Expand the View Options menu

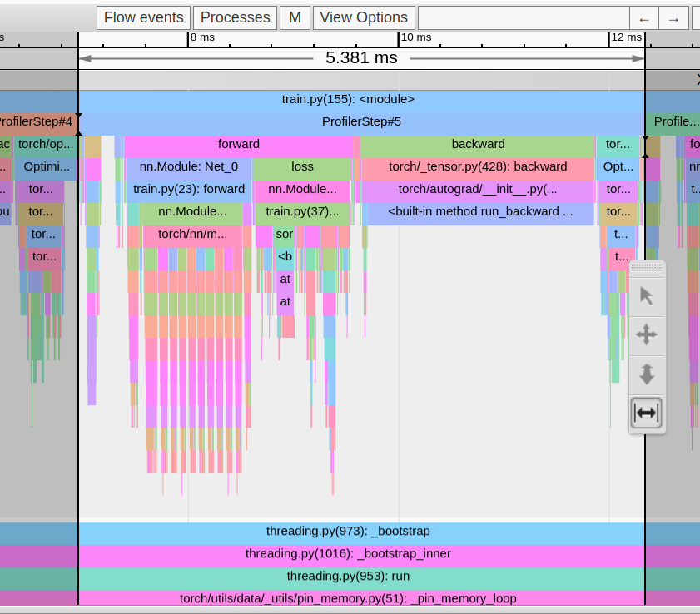(364, 17)
